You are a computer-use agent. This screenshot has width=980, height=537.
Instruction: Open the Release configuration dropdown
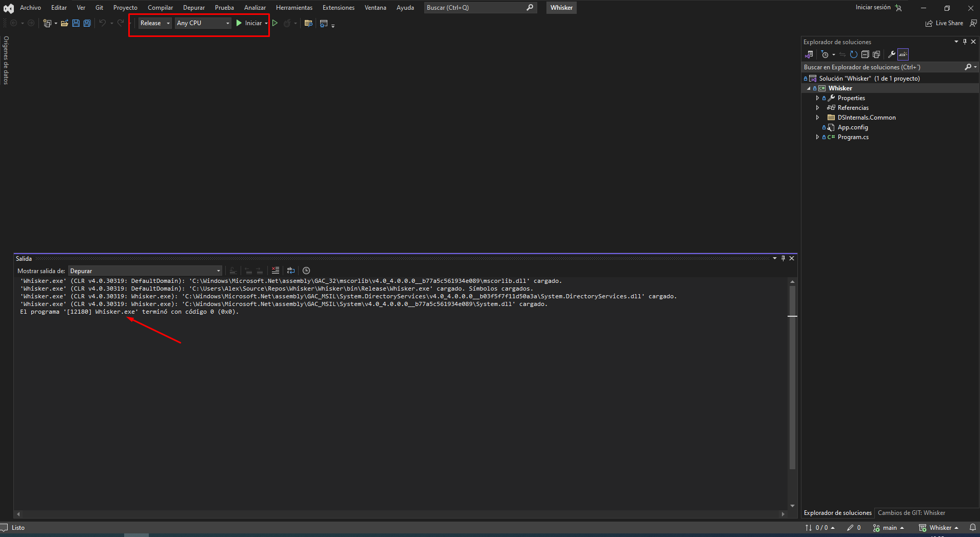(155, 23)
